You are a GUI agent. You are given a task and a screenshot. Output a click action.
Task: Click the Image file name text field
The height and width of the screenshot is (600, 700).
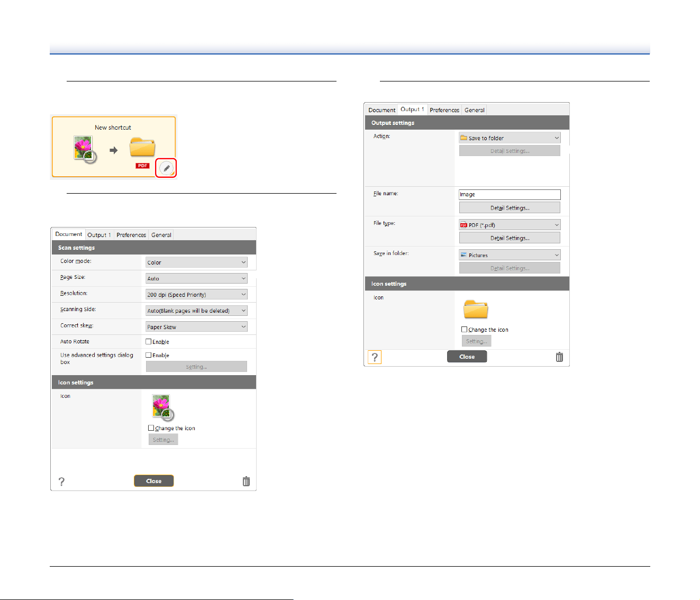pos(510,194)
